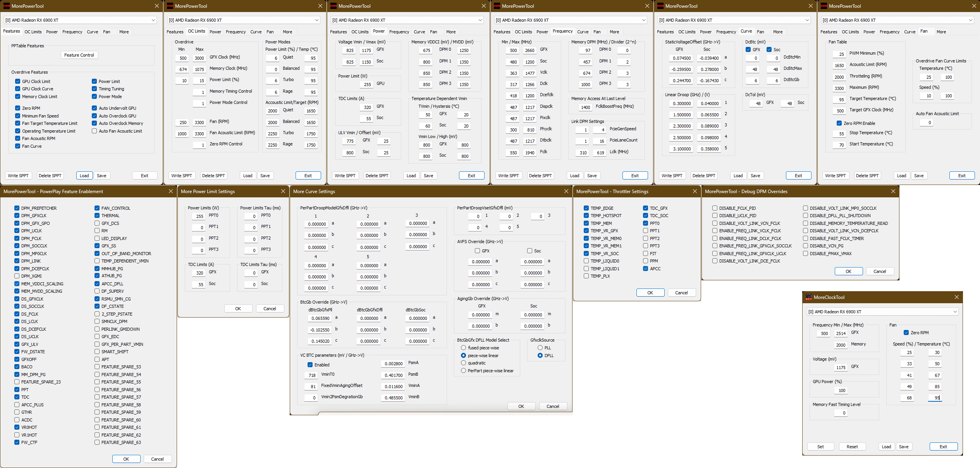Toggle the TDC_SOC throttler checkbox
Screen dimensions: 980x468
point(645,216)
